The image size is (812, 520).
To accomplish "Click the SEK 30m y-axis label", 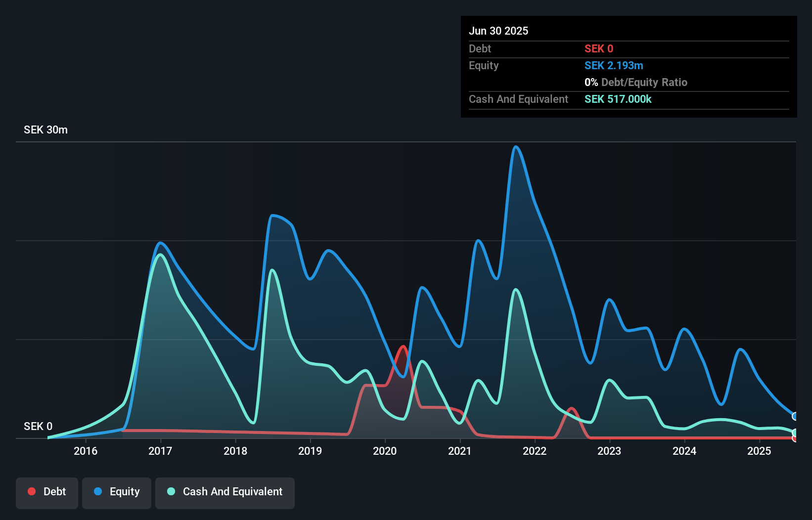I will (x=45, y=130).
